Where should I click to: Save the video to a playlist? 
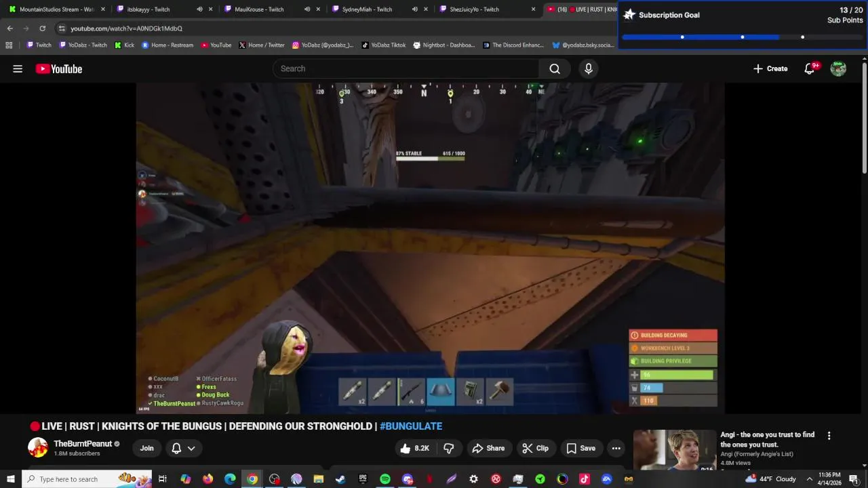click(580, 448)
